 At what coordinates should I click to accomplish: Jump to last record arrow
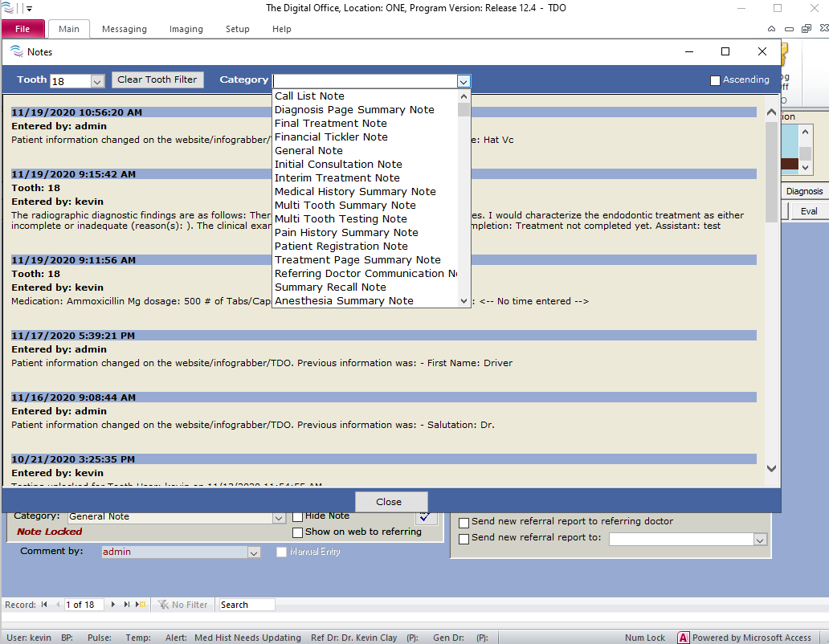coord(126,605)
